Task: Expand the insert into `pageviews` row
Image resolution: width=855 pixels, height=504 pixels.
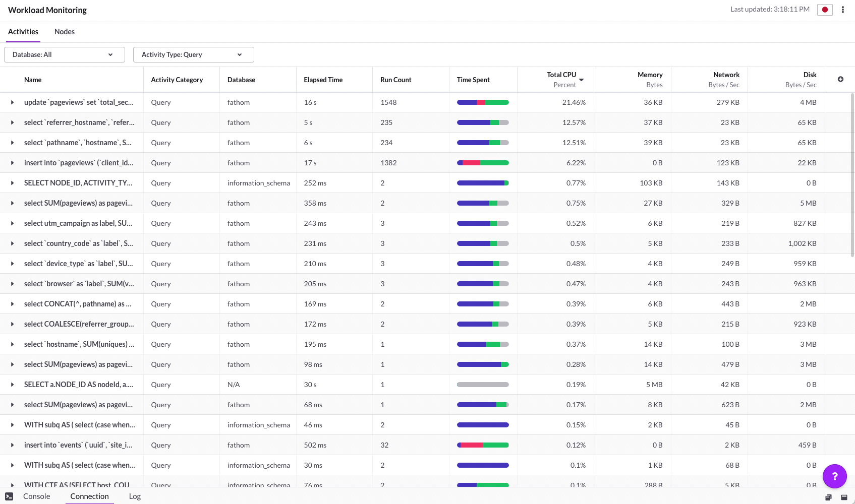Action: point(12,163)
